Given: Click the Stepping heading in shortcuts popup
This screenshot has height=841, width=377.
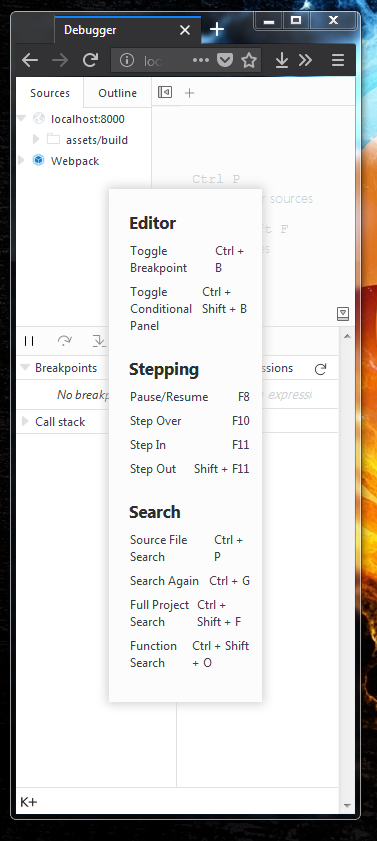Looking at the screenshot, I should pos(164,369).
